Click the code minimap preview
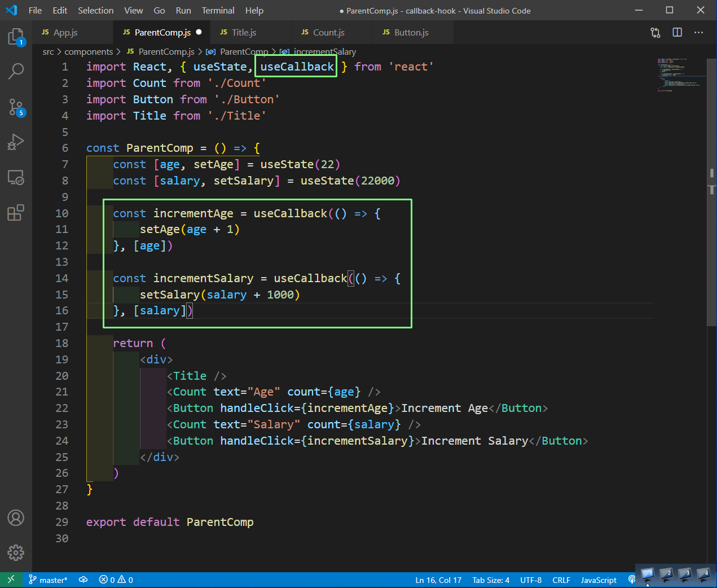The height and width of the screenshot is (588, 717). tap(681, 74)
